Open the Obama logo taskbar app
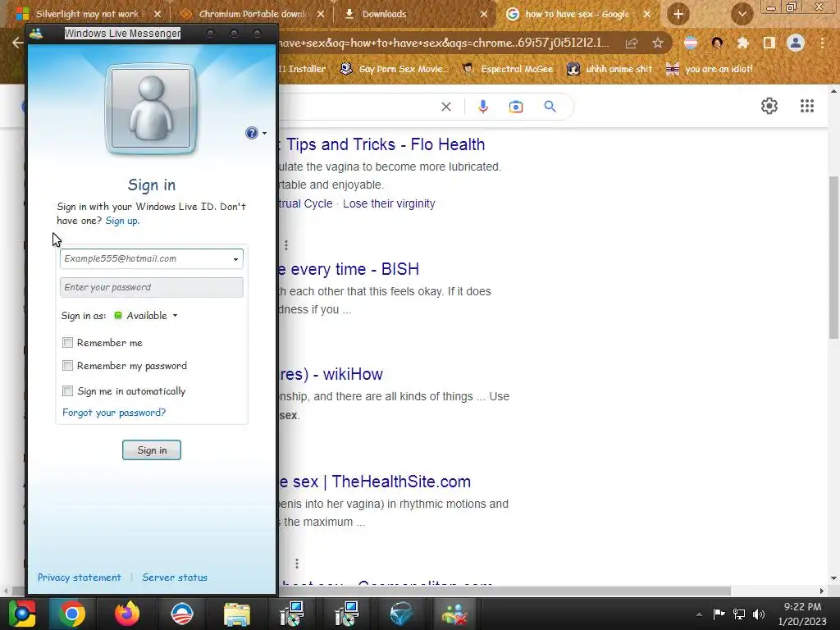This screenshot has width=840, height=630. (181, 614)
